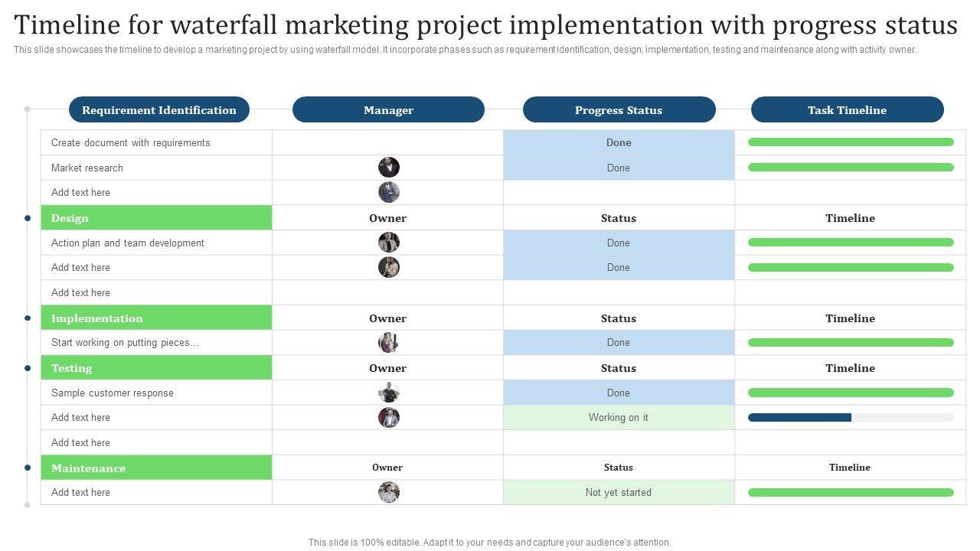This screenshot has height=551, width=980.
Task: Click avatar beside Start working on putting pieces
Action: [x=389, y=343]
